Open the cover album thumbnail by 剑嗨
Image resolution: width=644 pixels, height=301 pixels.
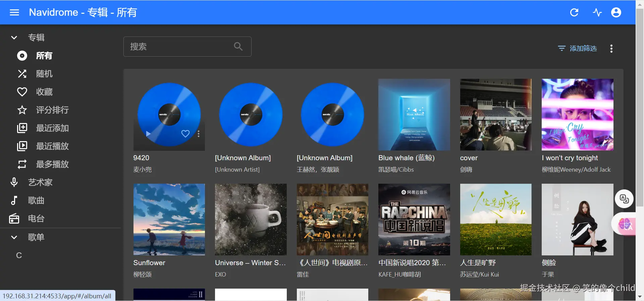496,115
